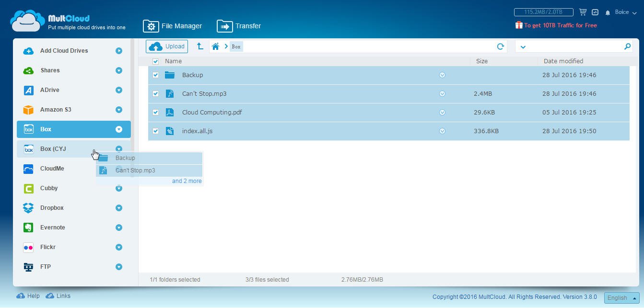
Task: Toggle the select-all checkbox in header
Action: [x=155, y=61]
